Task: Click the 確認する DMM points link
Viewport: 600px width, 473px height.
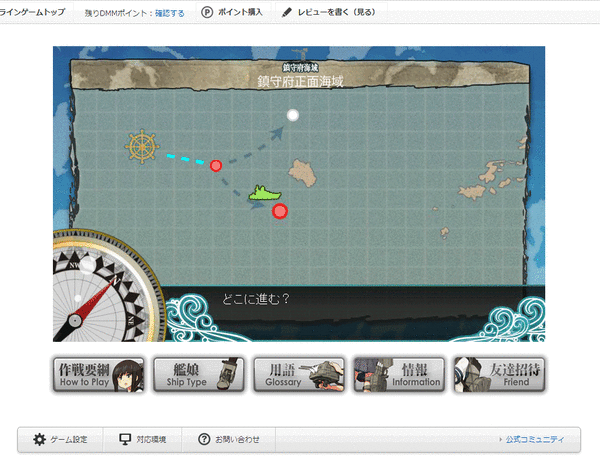Action: 170,13
